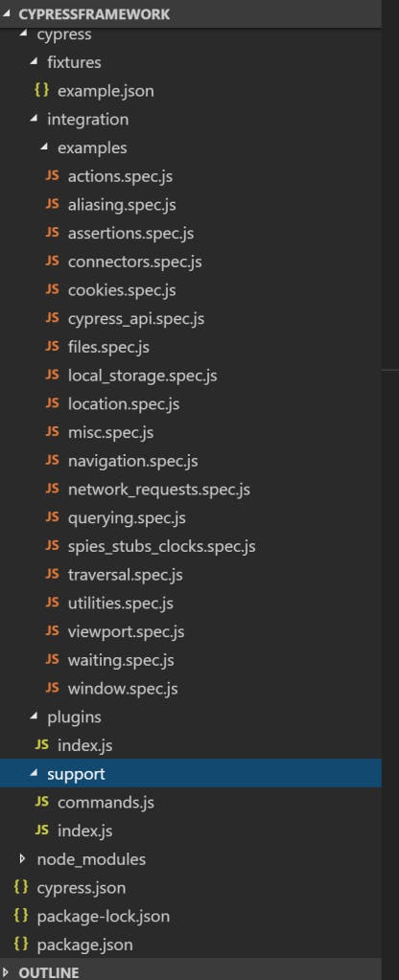This screenshot has height=980, width=399.
Task: Click the braces icon next to package.json
Action: tap(21, 945)
